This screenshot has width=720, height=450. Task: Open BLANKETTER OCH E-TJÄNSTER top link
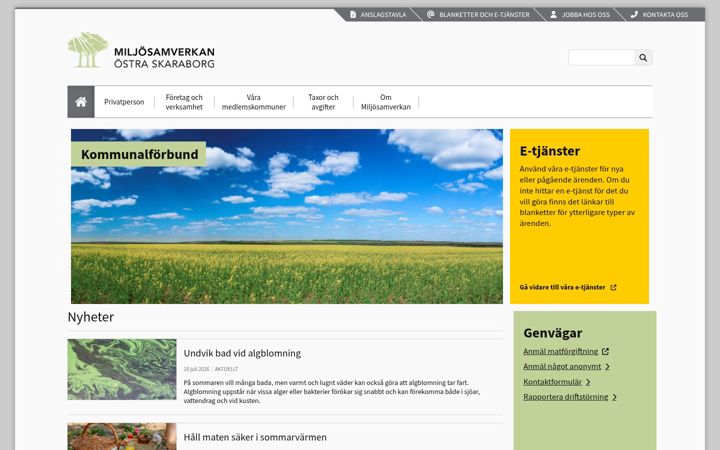click(x=484, y=15)
